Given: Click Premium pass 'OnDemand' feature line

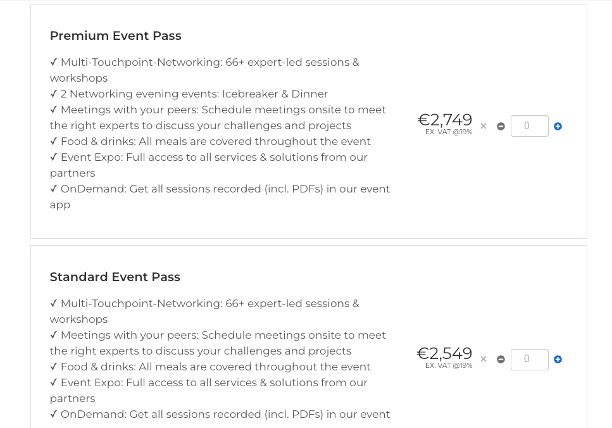Looking at the screenshot, I should coord(219,188).
